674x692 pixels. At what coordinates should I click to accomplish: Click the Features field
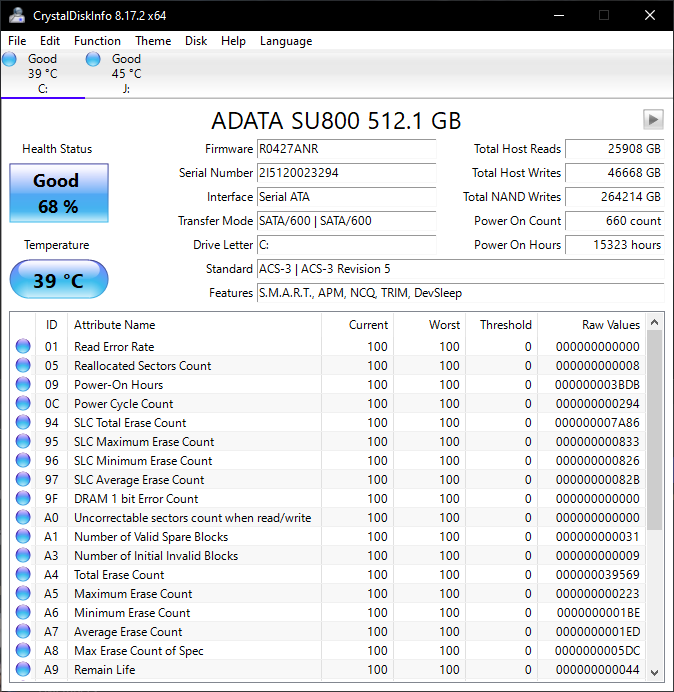pyautogui.click(x=460, y=293)
